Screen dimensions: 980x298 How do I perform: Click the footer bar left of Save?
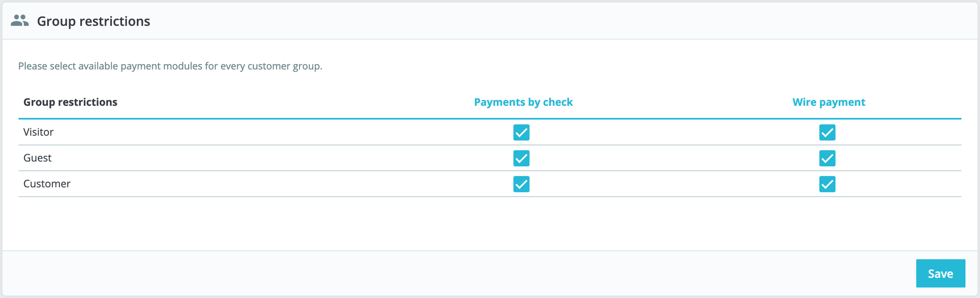pyautogui.click(x=425, y=273)
